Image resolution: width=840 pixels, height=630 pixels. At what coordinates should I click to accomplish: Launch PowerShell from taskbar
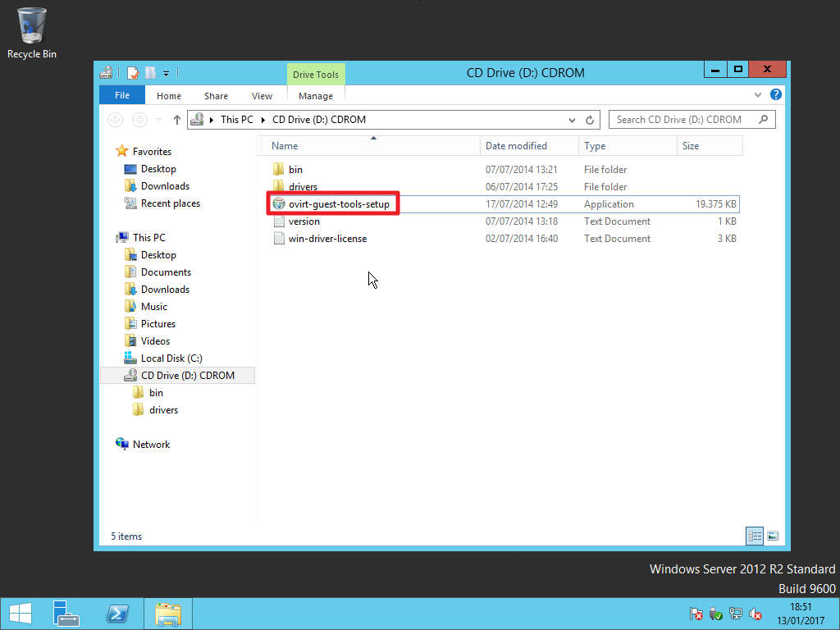(x=118, y=614)
